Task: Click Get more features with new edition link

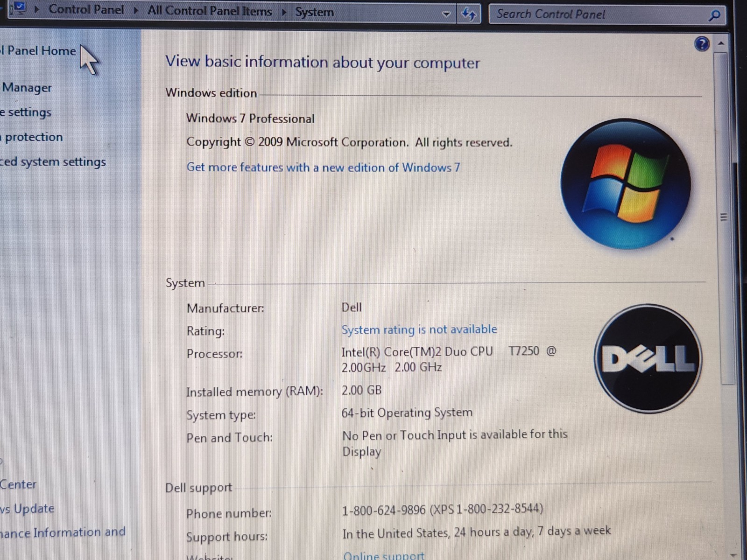Action: tap(323, 167)
